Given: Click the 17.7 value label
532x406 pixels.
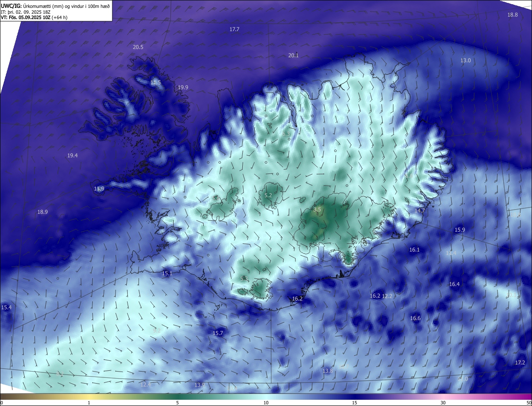Looking at the screenshot, I should click(234, 29).
